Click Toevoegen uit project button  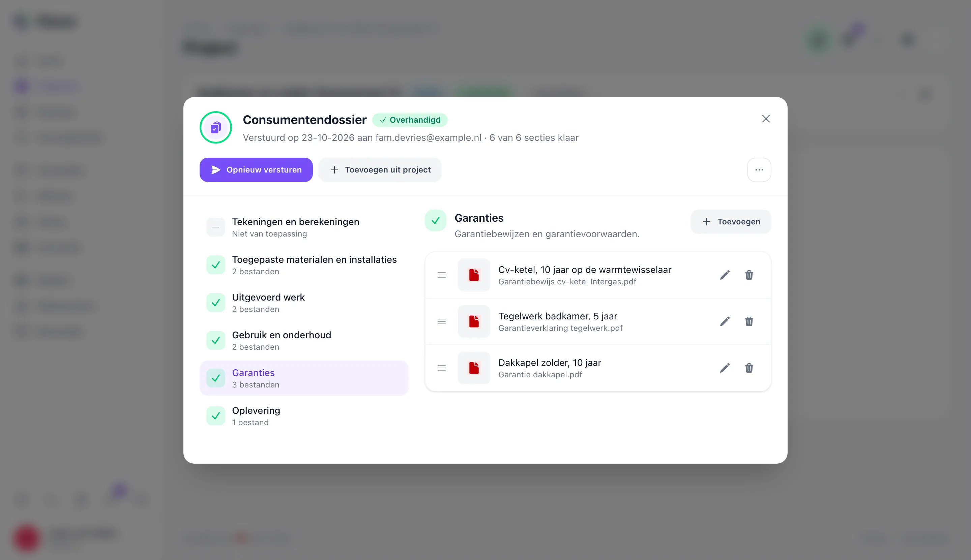380,169
